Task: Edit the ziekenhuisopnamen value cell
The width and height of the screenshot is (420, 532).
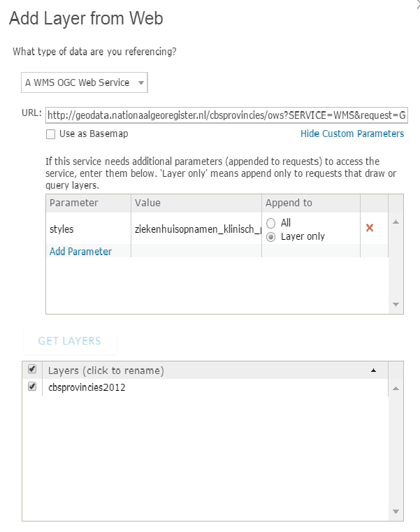Action: [196, 229]
